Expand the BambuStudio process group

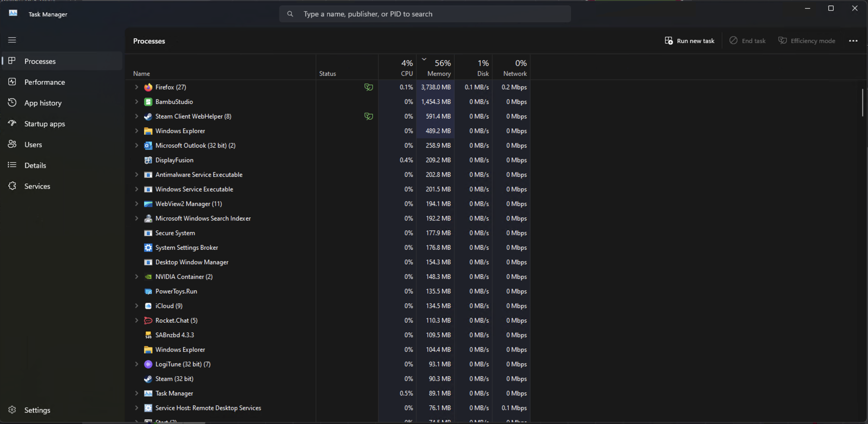coord(136,102)
